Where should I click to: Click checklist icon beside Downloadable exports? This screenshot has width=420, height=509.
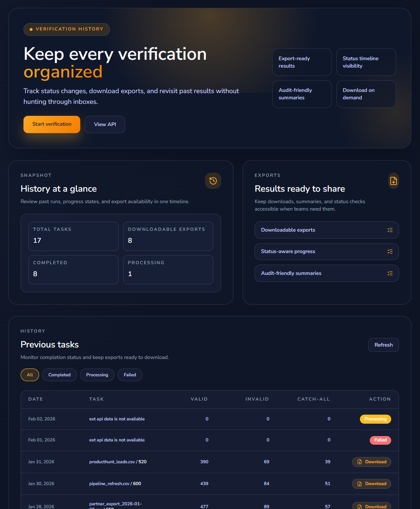coord(390,230)
